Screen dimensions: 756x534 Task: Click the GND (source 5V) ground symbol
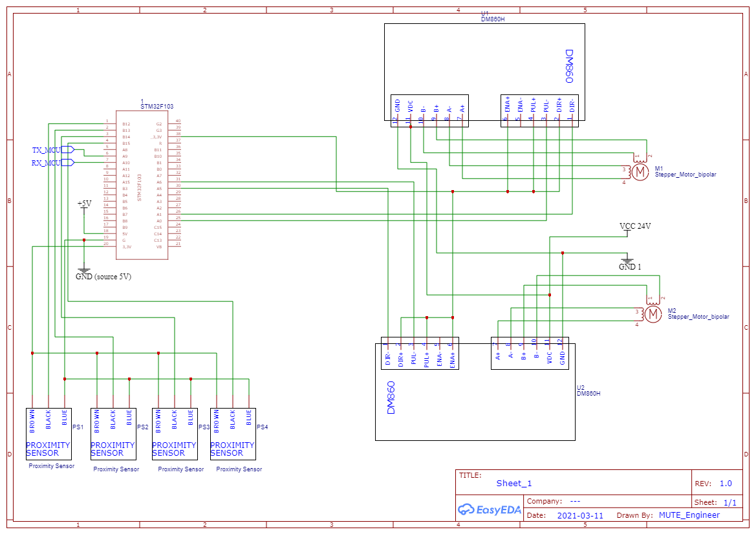[x=85, y=269]
